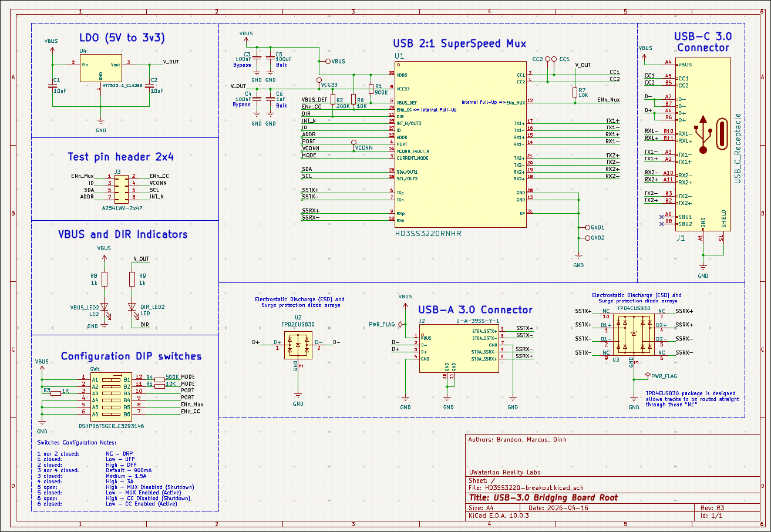Select resistor R9 above DIR_LED2
771x532 pixels.
click(132, 279)
